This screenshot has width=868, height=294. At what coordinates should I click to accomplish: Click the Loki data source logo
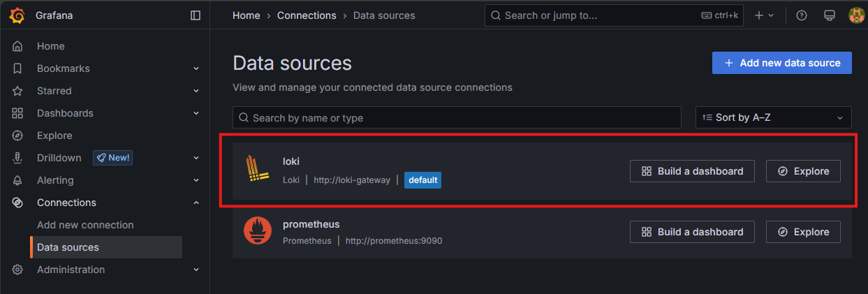pyautogui.click(x=257, y=170)
